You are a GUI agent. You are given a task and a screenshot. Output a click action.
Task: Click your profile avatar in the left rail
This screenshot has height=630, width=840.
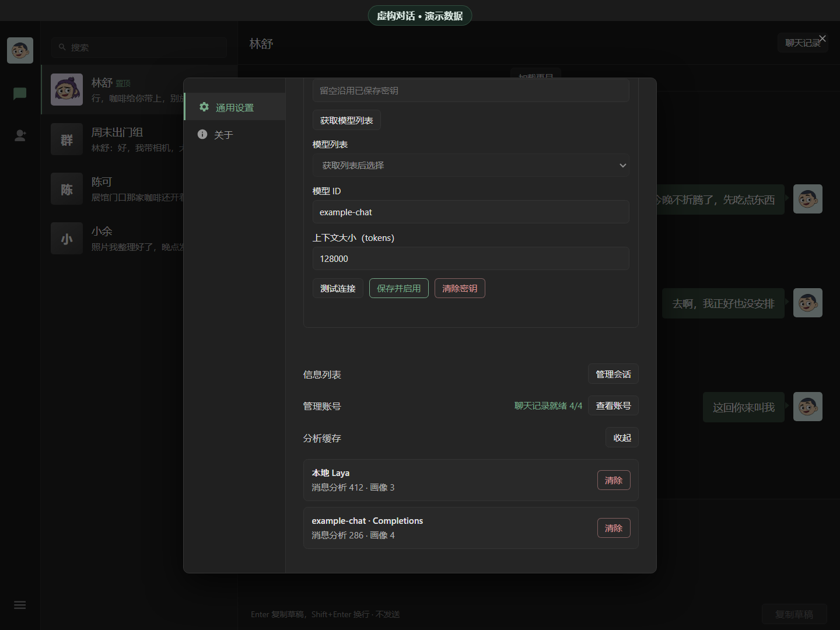coord(20,50)
